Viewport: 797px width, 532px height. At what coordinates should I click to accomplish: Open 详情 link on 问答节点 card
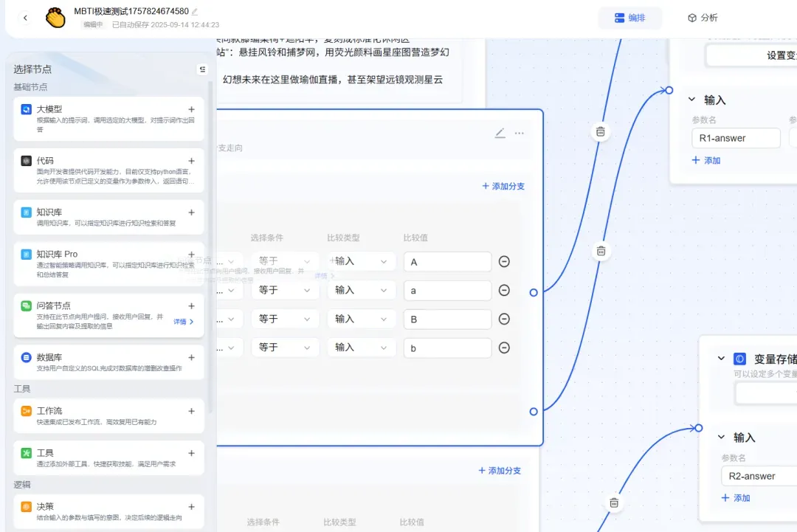pos(184,322)
